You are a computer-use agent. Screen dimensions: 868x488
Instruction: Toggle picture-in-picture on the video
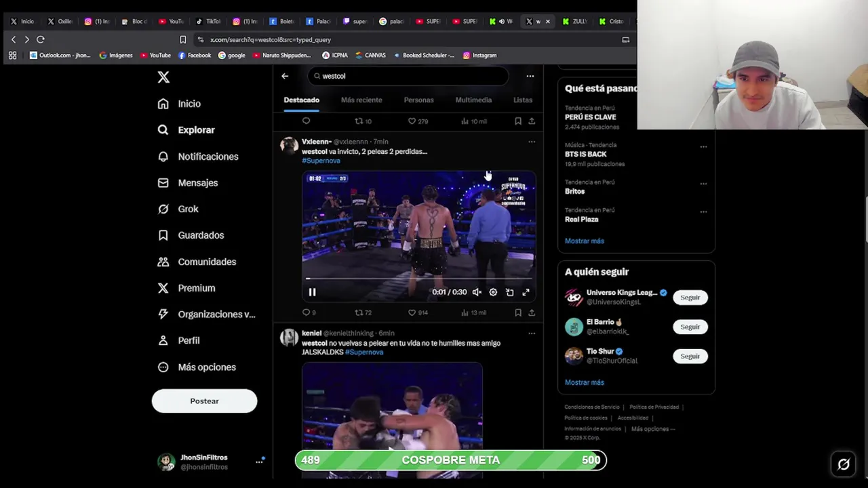tap(509, 292)
